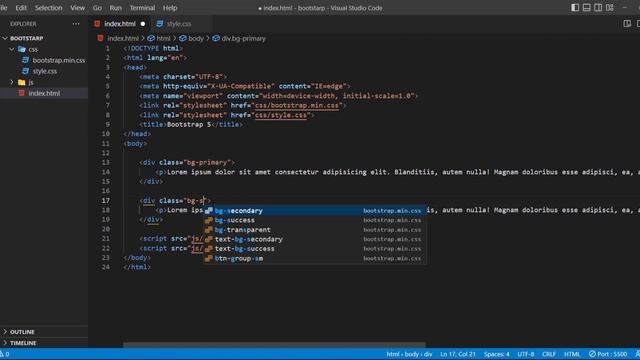This screenshot has height=360, width=640.
Task: Choose bg-success suggestion
Action: (315, 220)
